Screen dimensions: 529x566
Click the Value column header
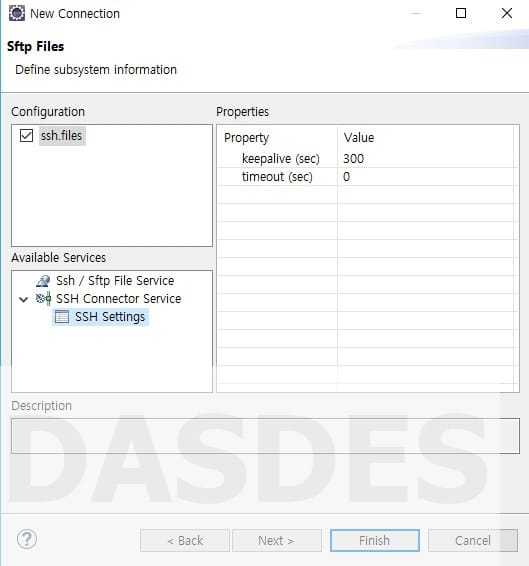425,138
